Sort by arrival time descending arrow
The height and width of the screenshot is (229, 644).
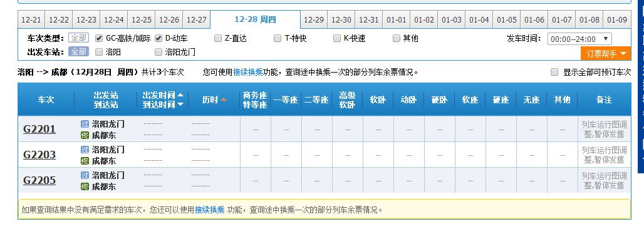180,104
